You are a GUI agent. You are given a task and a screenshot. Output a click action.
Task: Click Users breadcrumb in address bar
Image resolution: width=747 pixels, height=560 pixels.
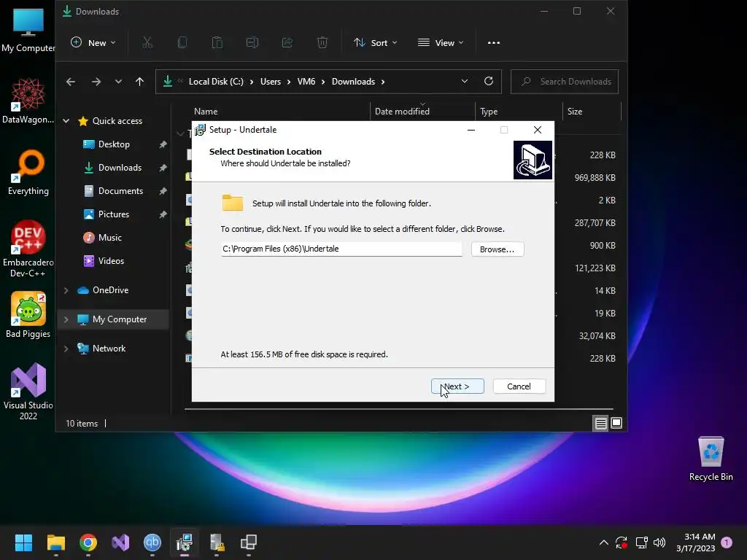point(271,82)
